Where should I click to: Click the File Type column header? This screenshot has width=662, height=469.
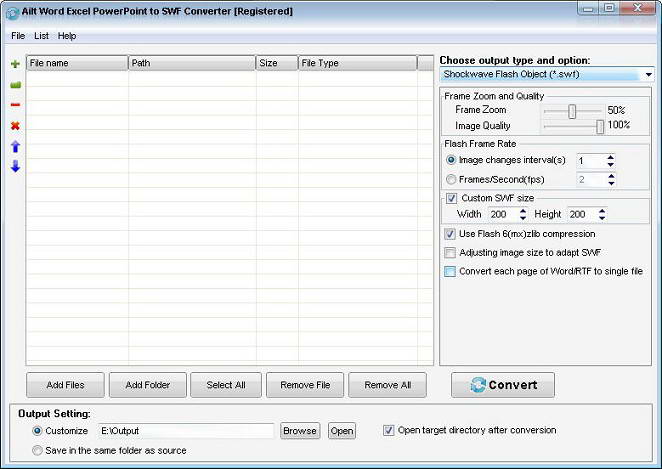[357, 63]
